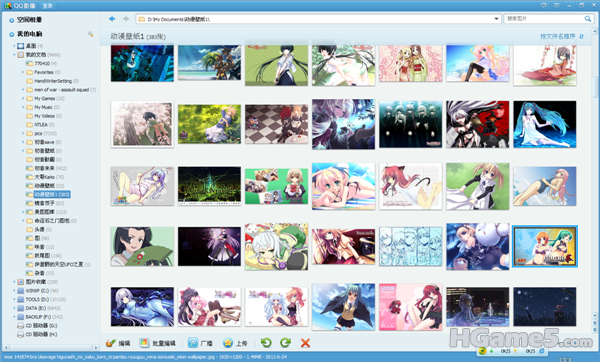Expand men of war - assault squad folder
Screen dimensions: 600x362
coord(23,90)
